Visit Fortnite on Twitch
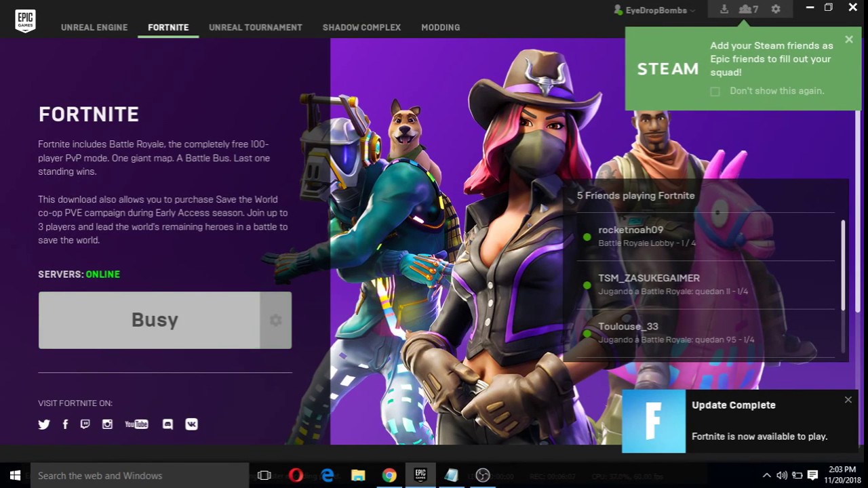Image resolution: width=868 pixels, height=488 pixels. pyautogui.click(x=85, y=424)
